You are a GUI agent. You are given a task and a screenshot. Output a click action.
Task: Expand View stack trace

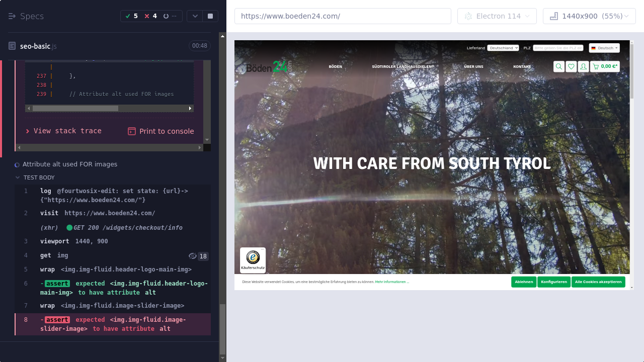pyautogui.click(x=63, y=131)
